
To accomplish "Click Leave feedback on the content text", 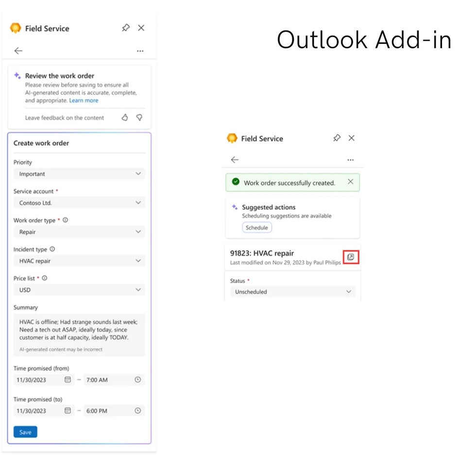I will click(x=64, y=118).
